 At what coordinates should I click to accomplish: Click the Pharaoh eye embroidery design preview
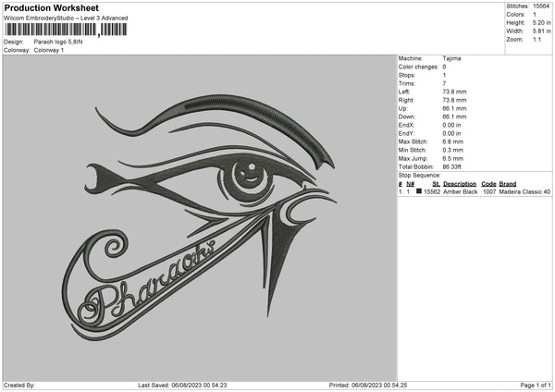[x=199, y=218]
